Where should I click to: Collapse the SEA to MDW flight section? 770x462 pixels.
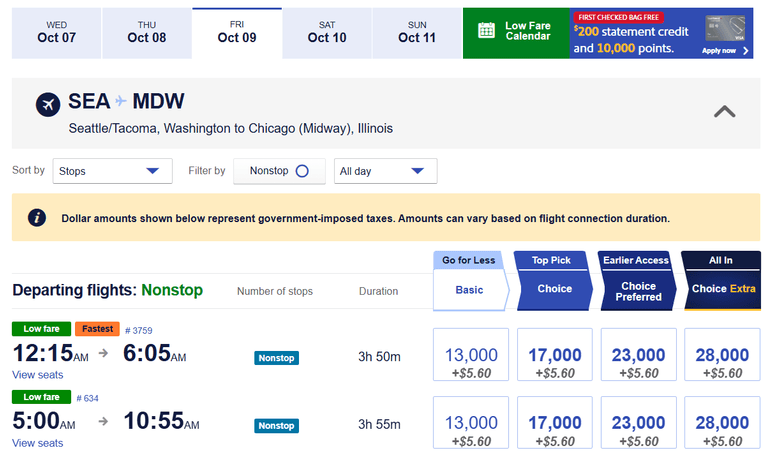[x=724, y=112]
